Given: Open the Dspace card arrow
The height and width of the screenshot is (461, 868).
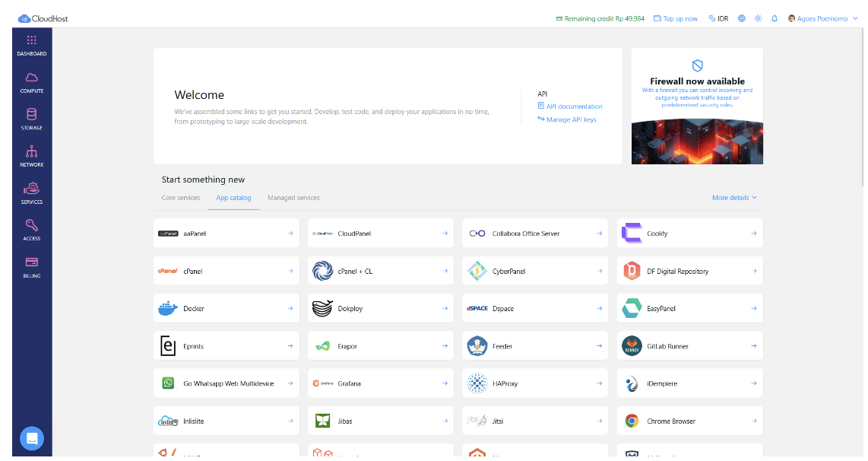Looking at the screenshot, I should pos(599,309).
